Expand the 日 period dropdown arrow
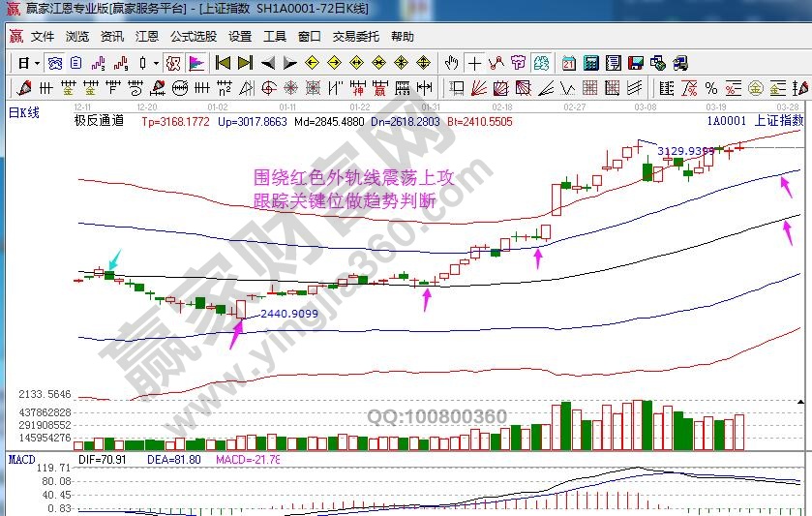The height and width of the screenshot is (516, 812). pyautogui.click(x=37, y=63)
